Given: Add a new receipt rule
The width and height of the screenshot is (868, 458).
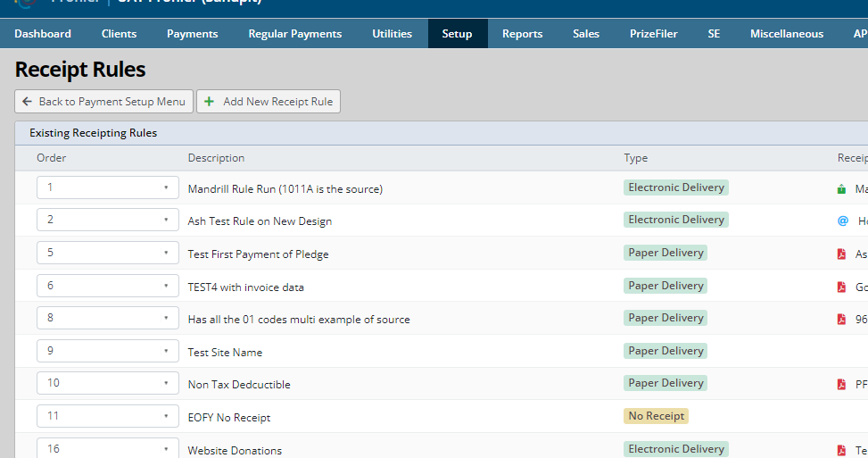Looking at the screenshot, I should pyautogui.click(x=269, y=102).
